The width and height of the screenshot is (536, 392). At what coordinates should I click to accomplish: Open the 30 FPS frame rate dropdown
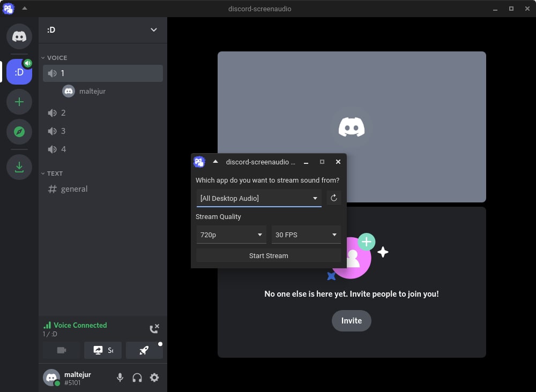click(306, 235)
